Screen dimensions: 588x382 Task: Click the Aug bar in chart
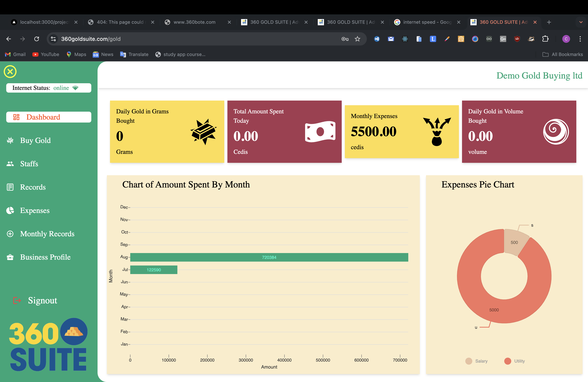[269, 257]
